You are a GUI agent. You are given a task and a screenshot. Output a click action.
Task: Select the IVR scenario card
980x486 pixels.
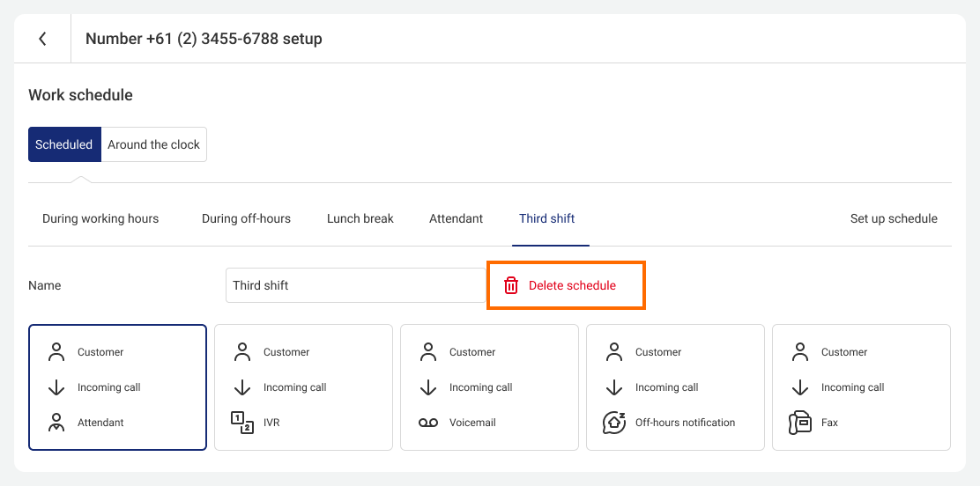click(304, 387)
